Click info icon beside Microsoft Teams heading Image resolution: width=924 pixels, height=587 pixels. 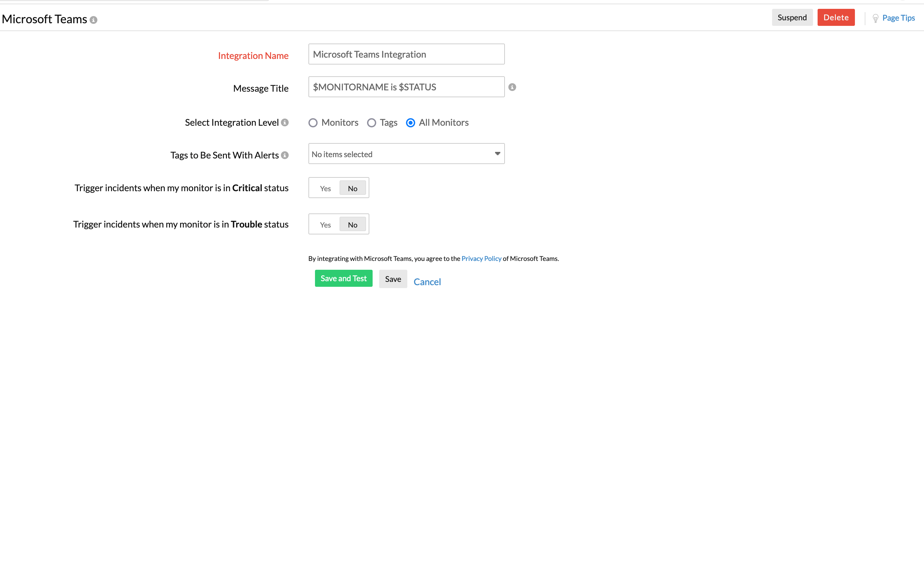[x=93, y=20]
